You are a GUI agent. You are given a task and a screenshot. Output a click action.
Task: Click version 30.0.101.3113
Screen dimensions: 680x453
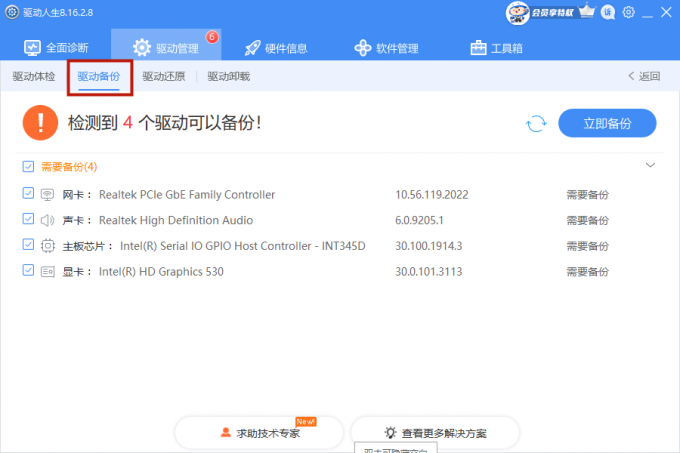(428, 272)
